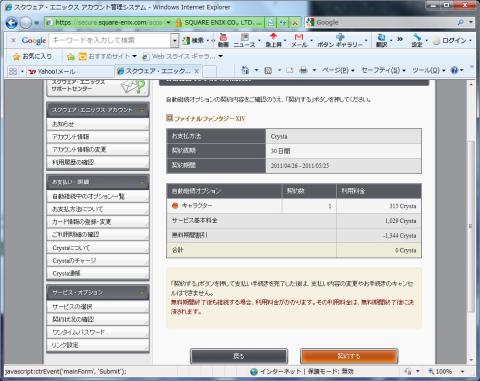Open a new tab with the blank tab button
This screenshot has height=381, width=480.
click(x=209, y=71)
